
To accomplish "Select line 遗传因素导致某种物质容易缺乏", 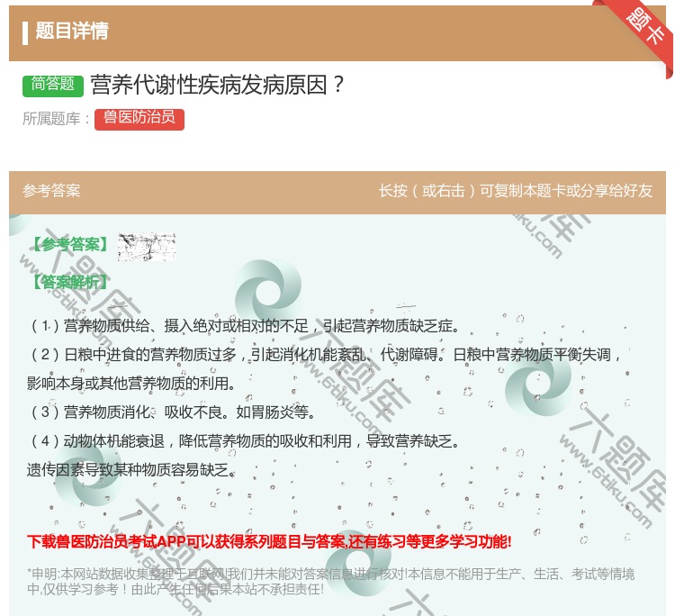I will pos(131,470).
